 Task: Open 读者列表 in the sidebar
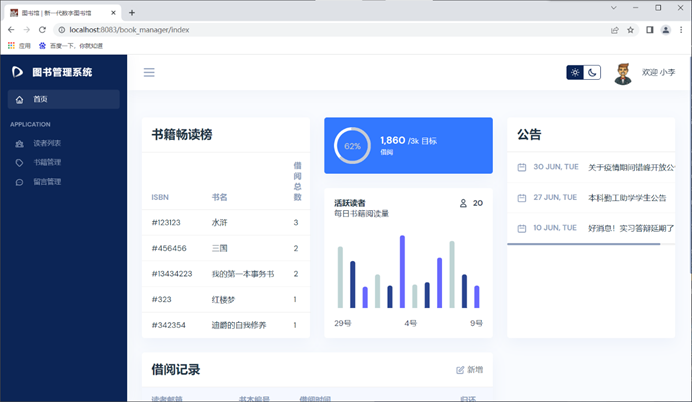pyautogui.click(x=47, y=143)
